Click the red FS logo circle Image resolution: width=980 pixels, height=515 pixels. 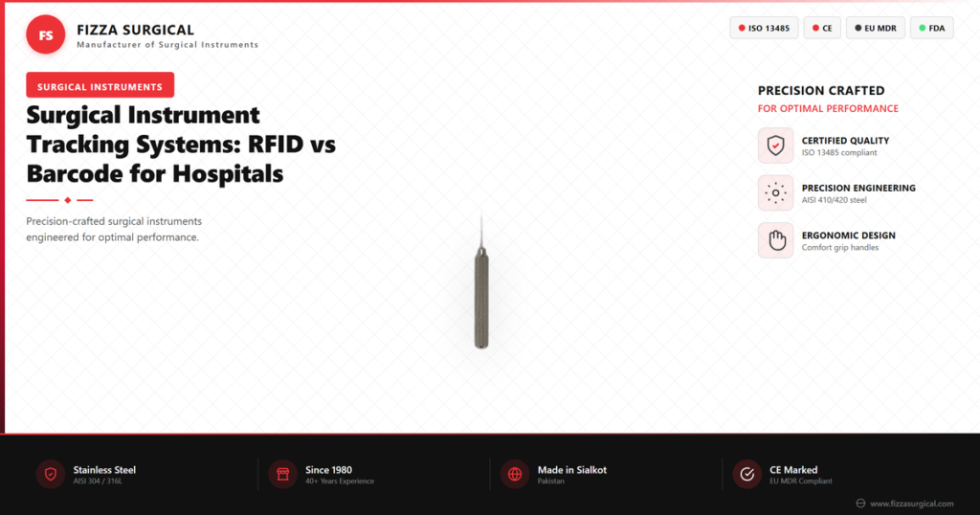[x=46, y=35]
